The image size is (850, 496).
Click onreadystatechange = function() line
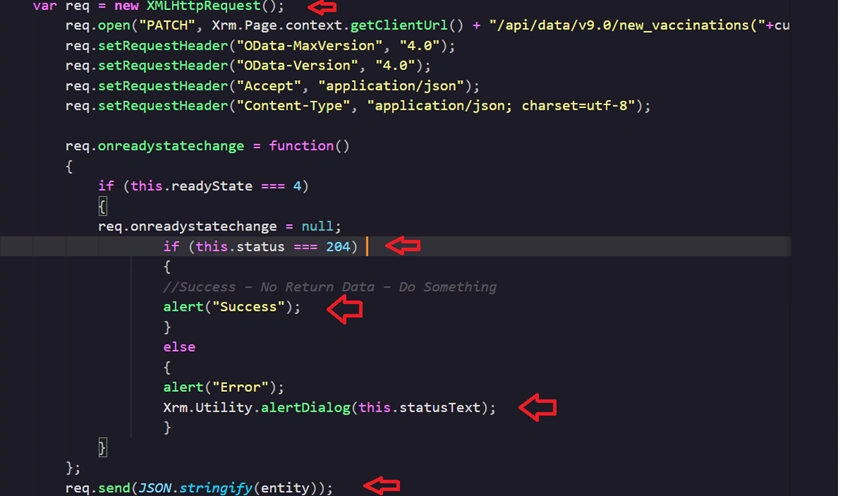click(x=208, y=146)
